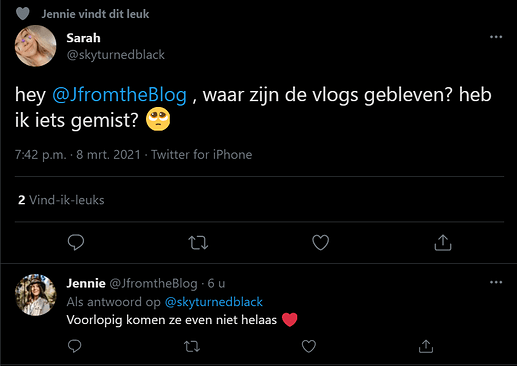This screenshot has height=366, width=517.
Task: Like Jennie's reply with heart icon
Action: [x=309, y=346]
